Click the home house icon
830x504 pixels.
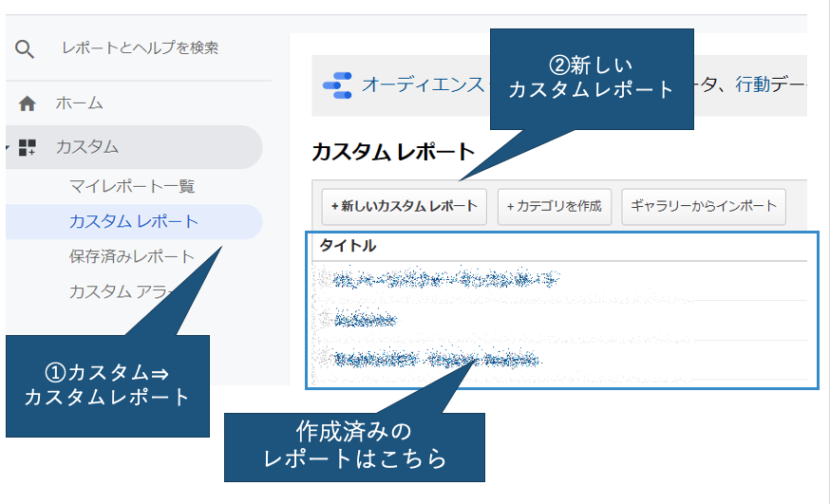pyautogui.click(x=27, y=103)
